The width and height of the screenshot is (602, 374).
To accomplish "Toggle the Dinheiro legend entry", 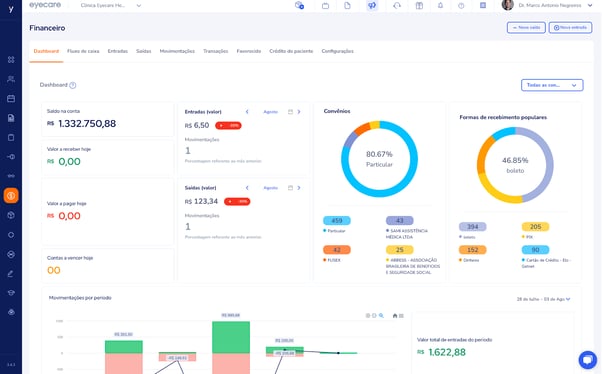I will tap(469, 260).
